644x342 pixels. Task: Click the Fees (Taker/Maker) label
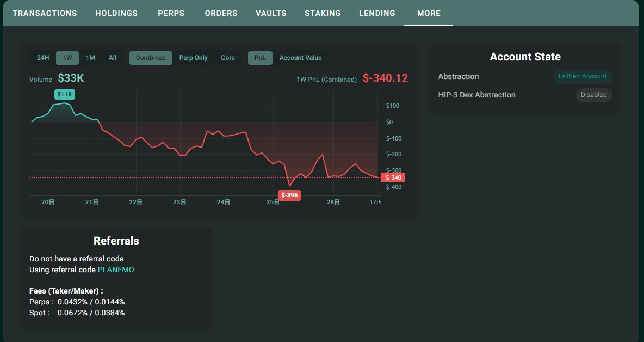(66, 291)
